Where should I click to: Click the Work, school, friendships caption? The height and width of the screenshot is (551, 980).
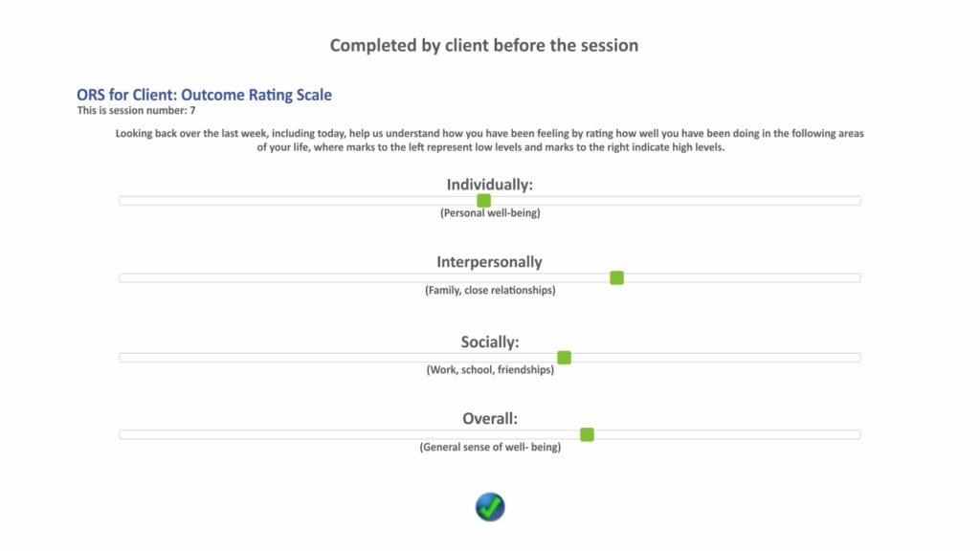[x=489, y=369]
